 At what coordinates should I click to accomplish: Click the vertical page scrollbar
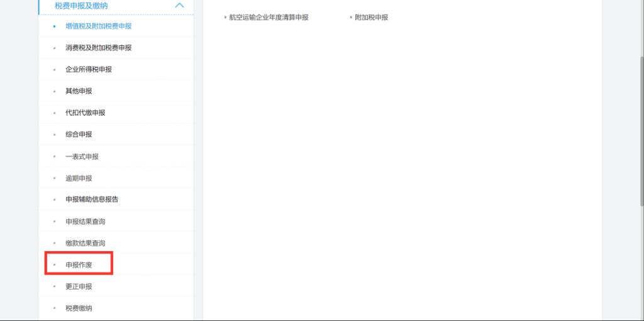(x=641, y=131)
